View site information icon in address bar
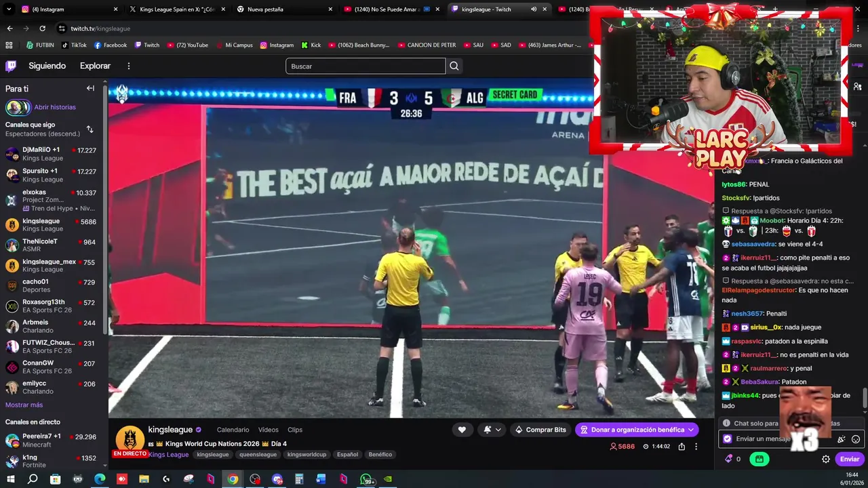The height and width of the screenshot is (488, 868). 62,28
